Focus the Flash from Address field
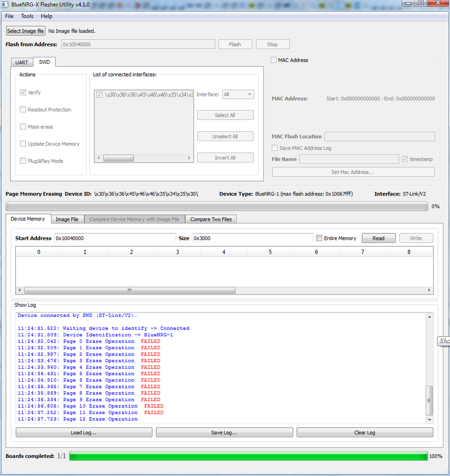This screenshot has width=450, height=476. (138, 44)
